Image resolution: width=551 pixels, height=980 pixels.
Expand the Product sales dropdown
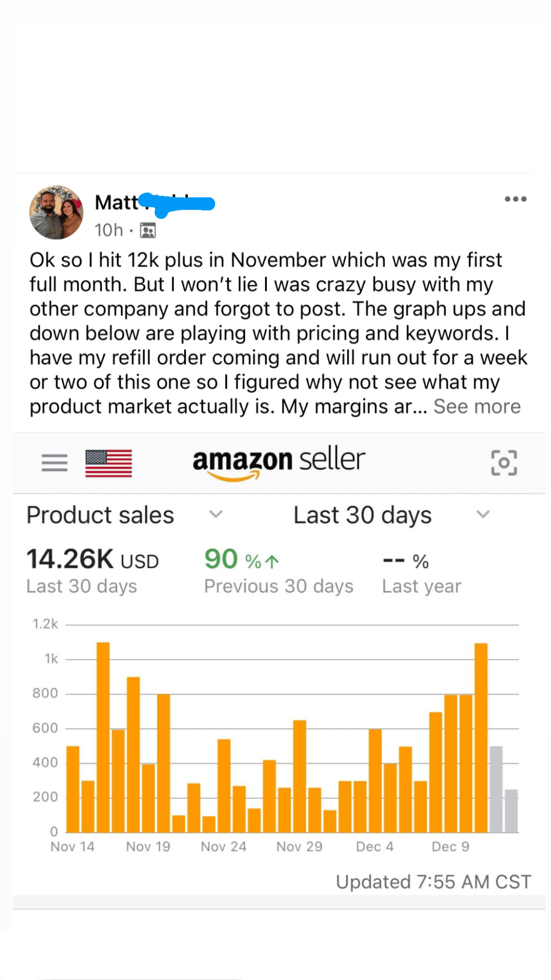pyautogui.click(x=216, y=515)
